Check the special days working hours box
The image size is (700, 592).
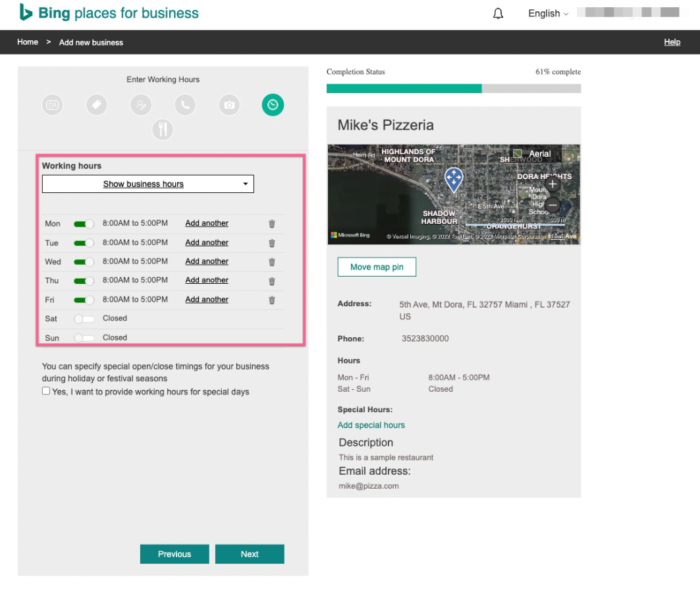[x=46, y=391]
